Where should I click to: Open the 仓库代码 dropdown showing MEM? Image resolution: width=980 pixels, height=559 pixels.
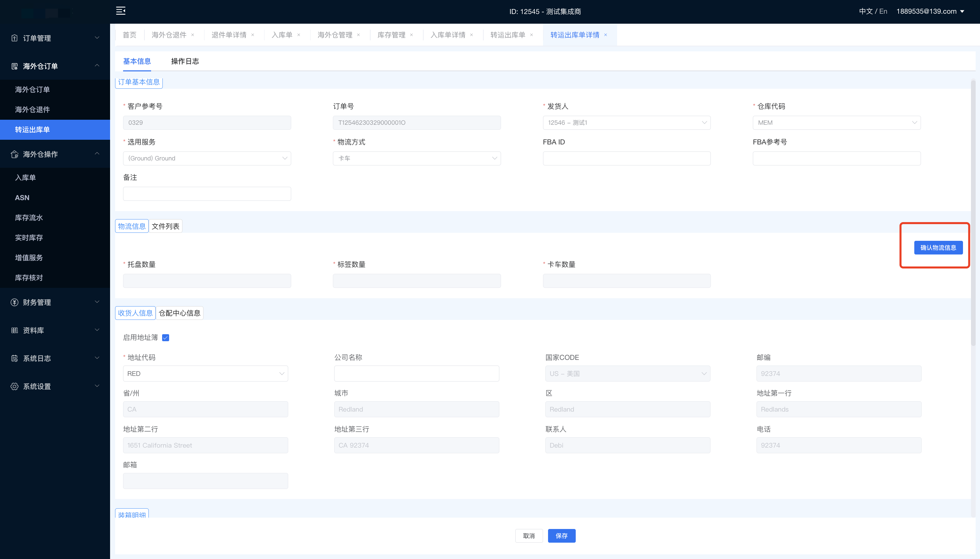[x=837, y=122]
